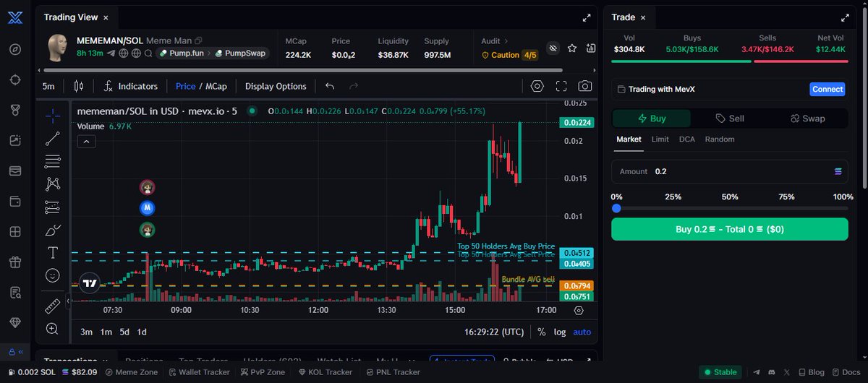Open Meme Zone from the bottom bar
The image size is (868, 383).
coord(132,372)
